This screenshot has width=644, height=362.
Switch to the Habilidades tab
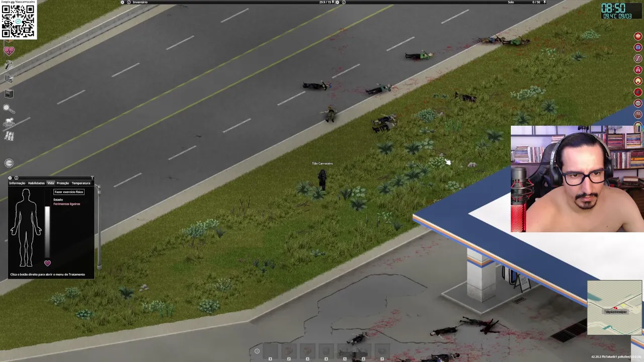(36, 183)
